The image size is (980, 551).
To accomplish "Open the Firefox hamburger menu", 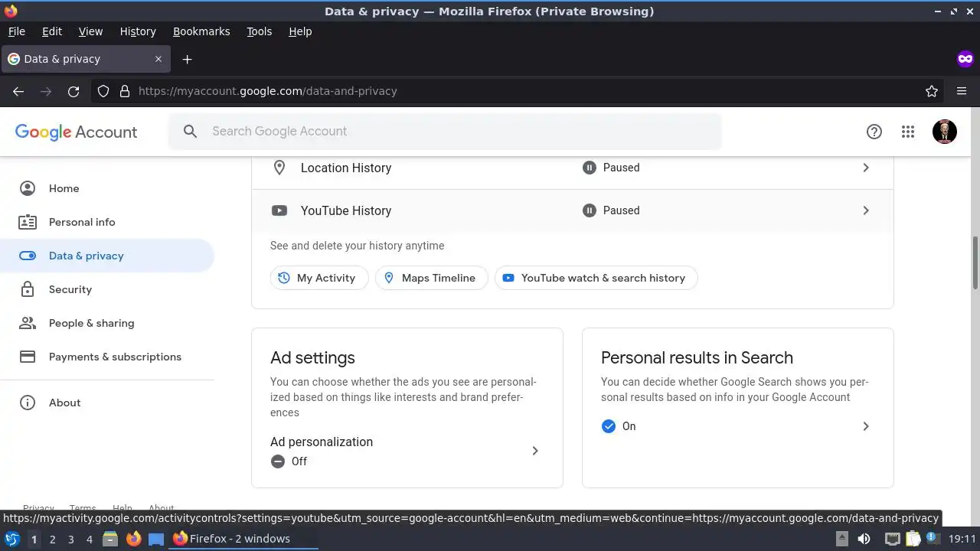I will click(x=962, y=91).
